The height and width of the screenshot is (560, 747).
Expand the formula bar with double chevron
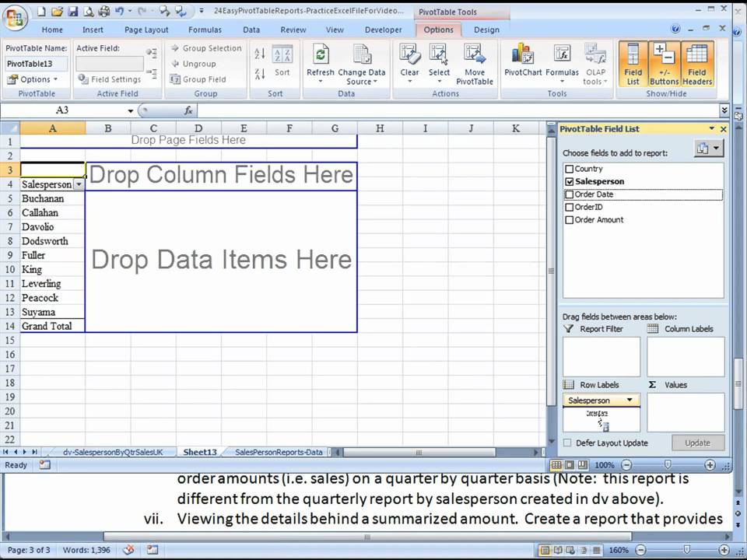(724, 110)
